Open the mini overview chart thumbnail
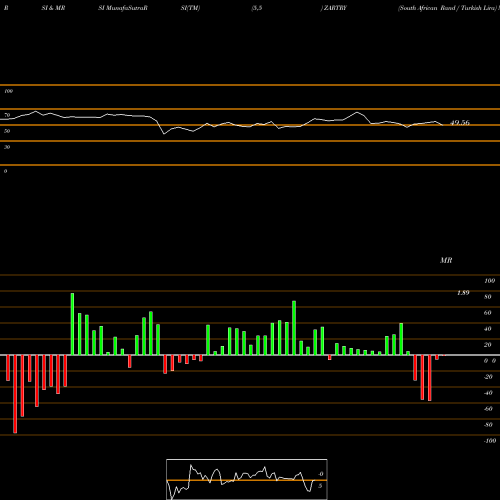 (x=247, y=479)
